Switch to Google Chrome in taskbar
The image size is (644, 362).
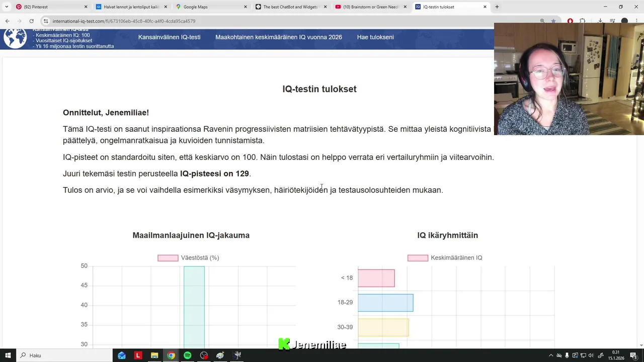pos(171,355)
